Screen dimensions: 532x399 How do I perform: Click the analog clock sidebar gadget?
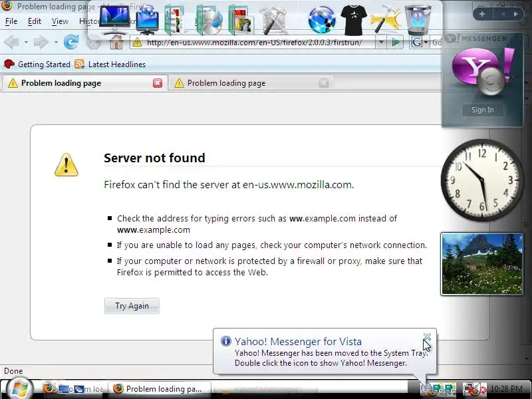(x=481, y=180)
